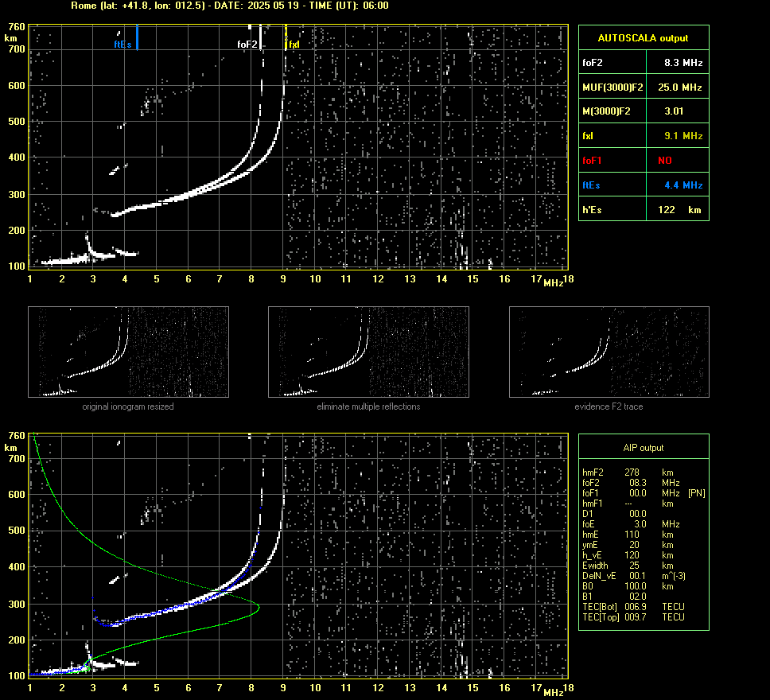Click the foF2 value 8.3 MHz
The height and width of the screenshot is (700, 770).
coord(683,63)
